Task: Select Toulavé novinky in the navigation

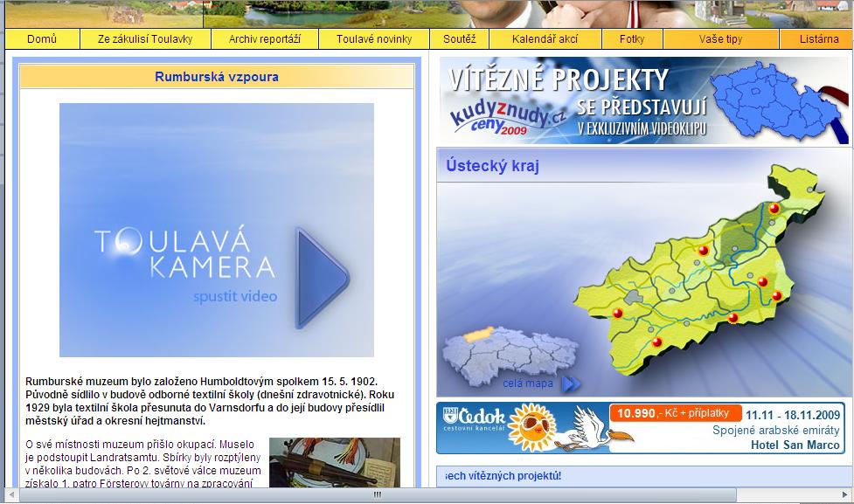Action: 373,39
